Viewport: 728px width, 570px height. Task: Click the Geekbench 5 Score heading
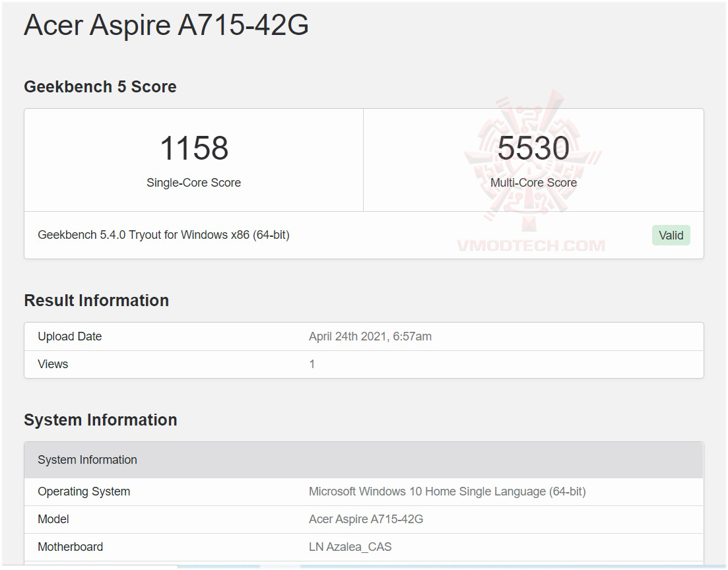pyautogui.click(x=100, y=87)
